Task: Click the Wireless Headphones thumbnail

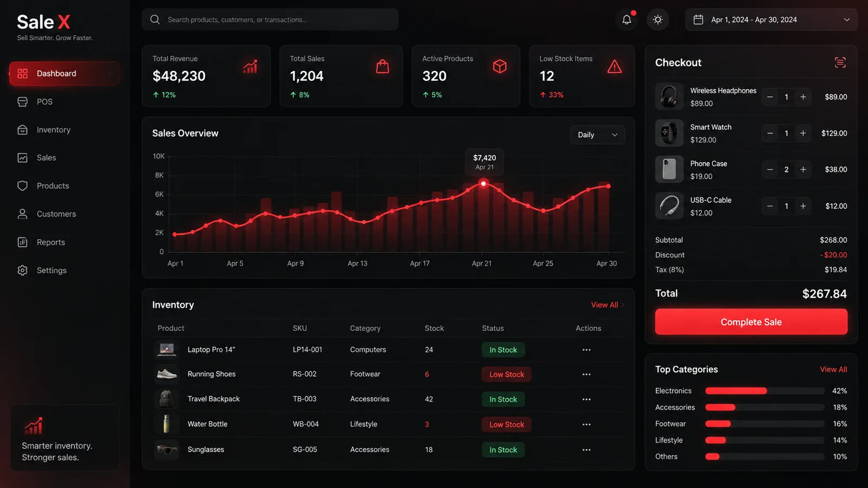Action: click(669, 97)
